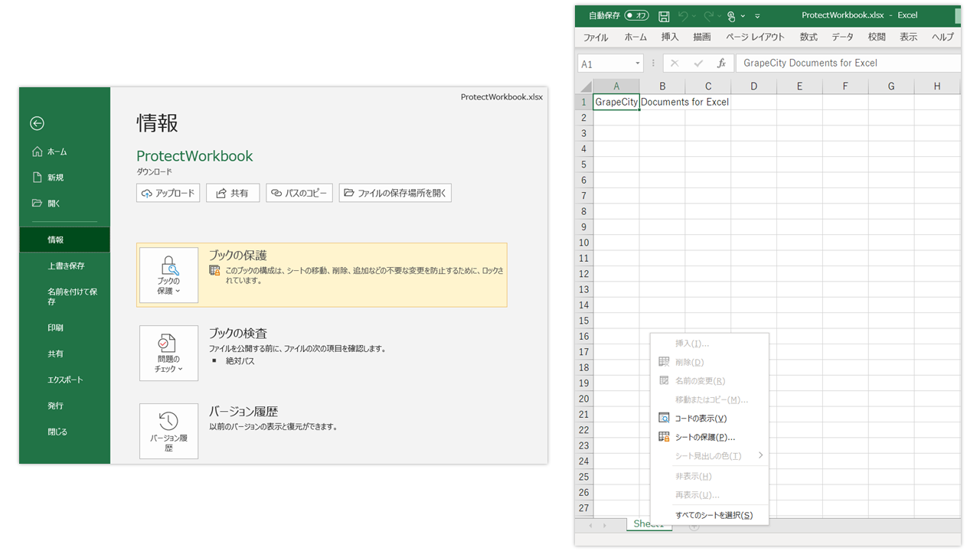The width and height of the screenshot is (980, 551).
Task: Click column header D
Action: [x=754, y=86]
